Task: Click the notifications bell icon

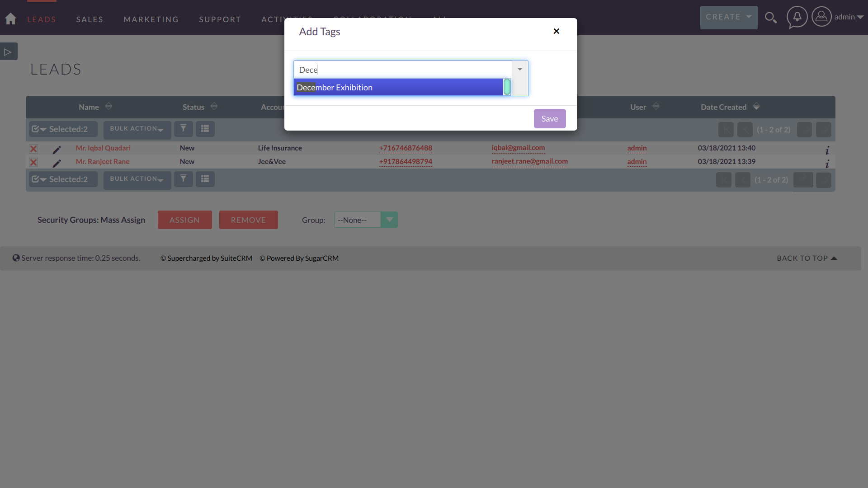Action: (x=797, y=17)
